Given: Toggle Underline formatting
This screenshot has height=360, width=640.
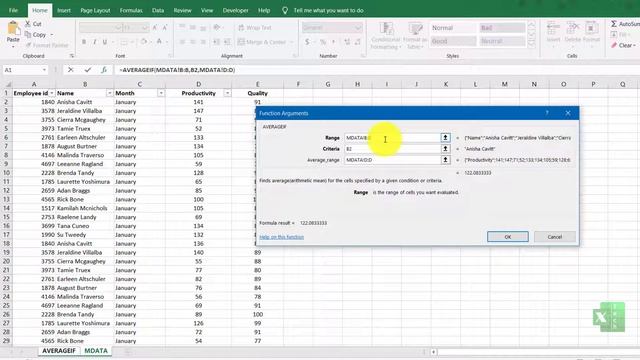Looking at the screenshot, I should (x=105, y=42).
